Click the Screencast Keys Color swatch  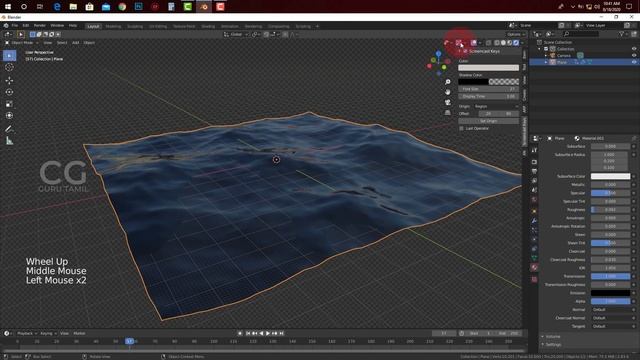coord(489,68)
